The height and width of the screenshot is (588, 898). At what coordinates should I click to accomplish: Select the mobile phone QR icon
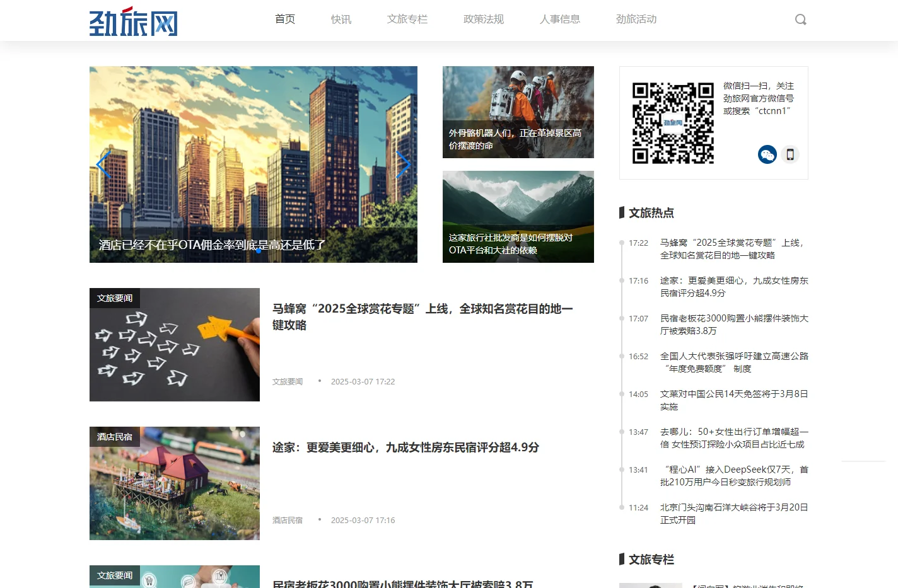pos(790,154)
